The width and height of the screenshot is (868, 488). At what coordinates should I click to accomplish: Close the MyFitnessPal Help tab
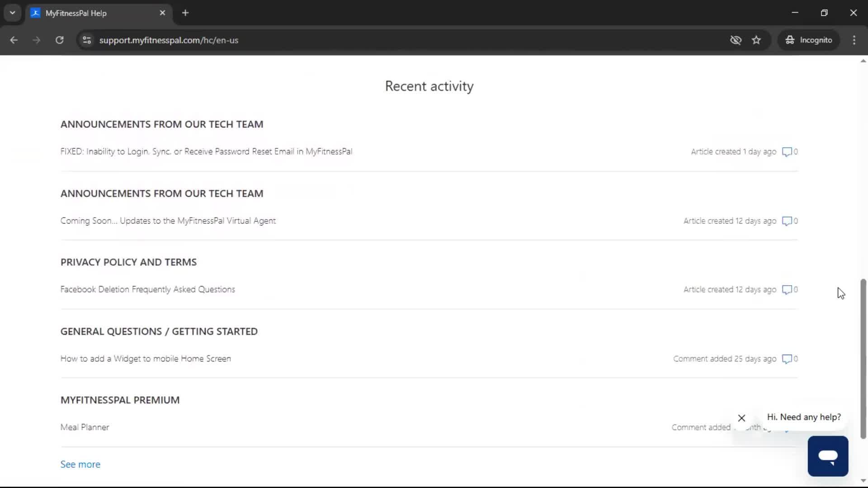click(162, 13)
